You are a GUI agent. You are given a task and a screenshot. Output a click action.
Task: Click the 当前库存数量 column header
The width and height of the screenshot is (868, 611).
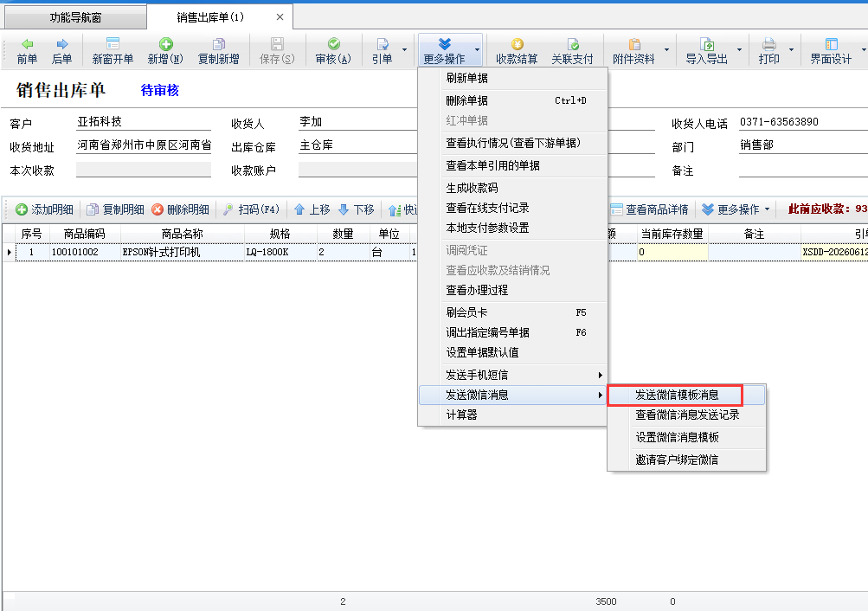(x=672, y=235)
